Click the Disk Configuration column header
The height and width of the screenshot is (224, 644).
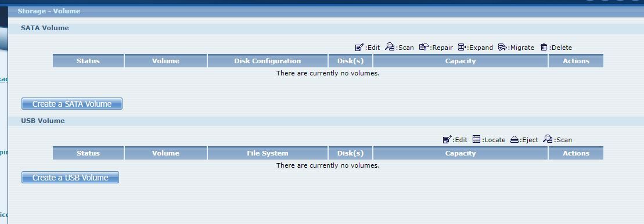[x=267, y=61]
